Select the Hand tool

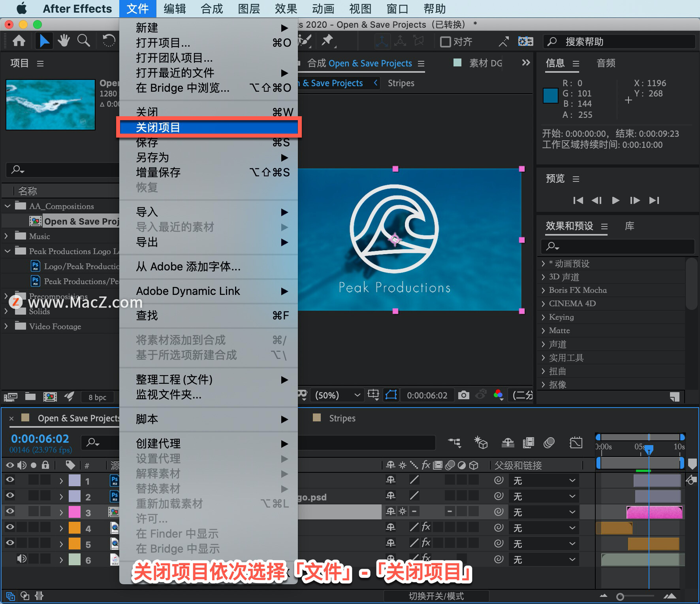point(64,41)
